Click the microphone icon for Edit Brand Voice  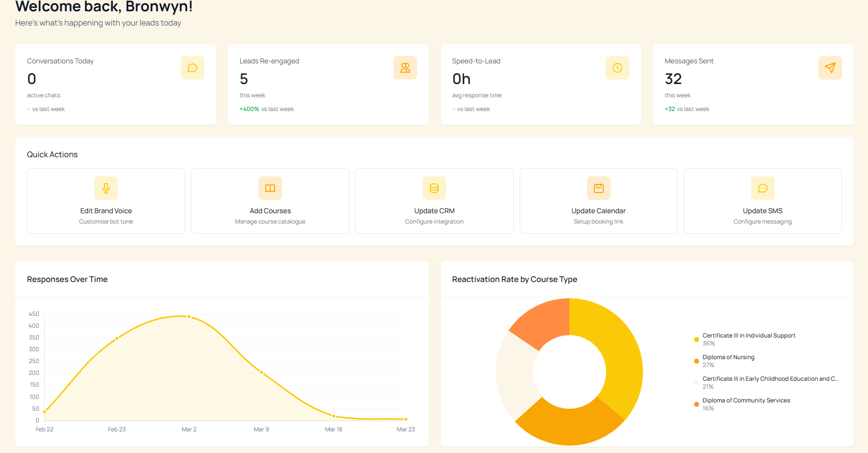pyautogui.click(x=106, y=188)
